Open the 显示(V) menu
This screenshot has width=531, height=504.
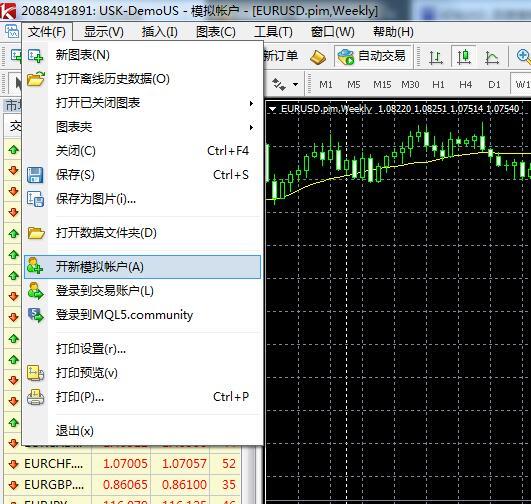[104, 32]
